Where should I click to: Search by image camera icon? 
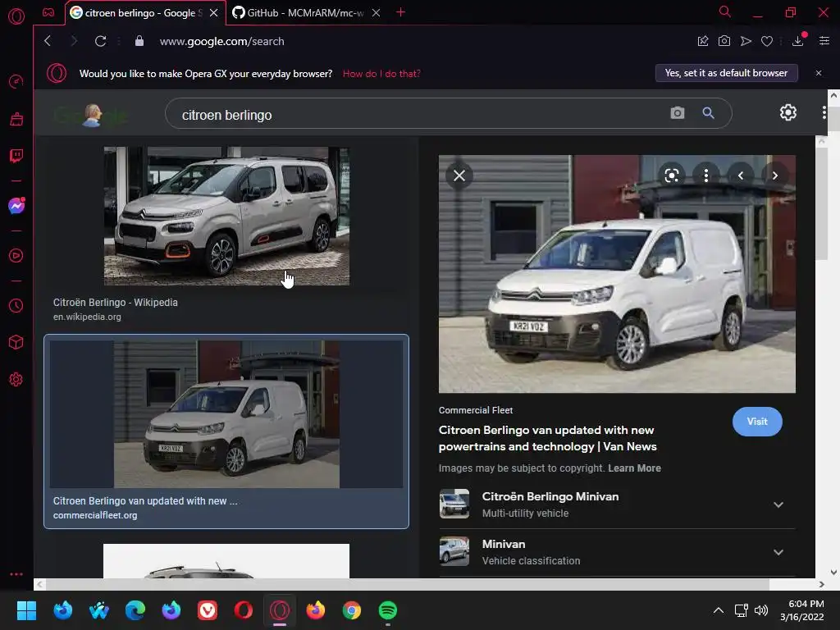[677, 113]
